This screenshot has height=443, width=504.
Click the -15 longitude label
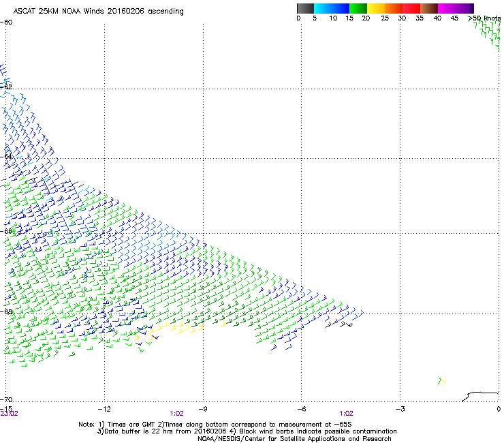(6, 408)
